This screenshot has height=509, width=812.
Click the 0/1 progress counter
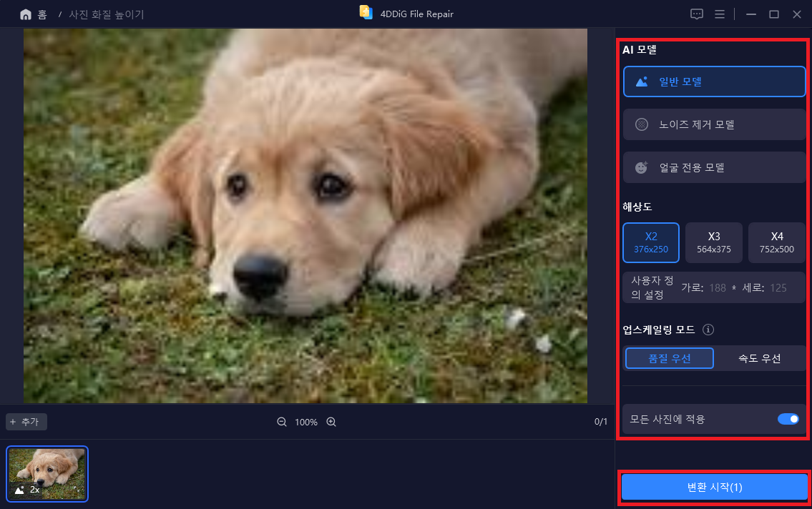601,422
